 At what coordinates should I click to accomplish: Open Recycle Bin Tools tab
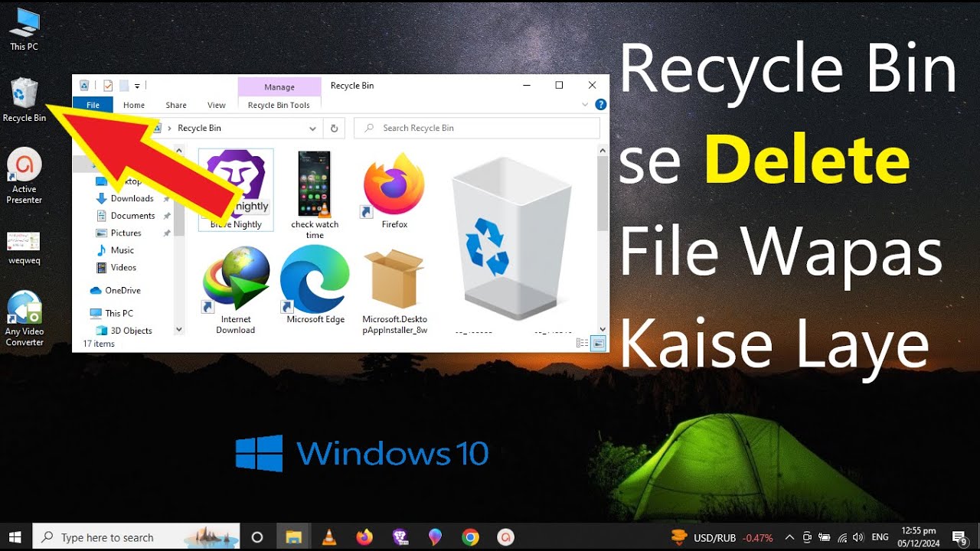click(x=279, y=105)
